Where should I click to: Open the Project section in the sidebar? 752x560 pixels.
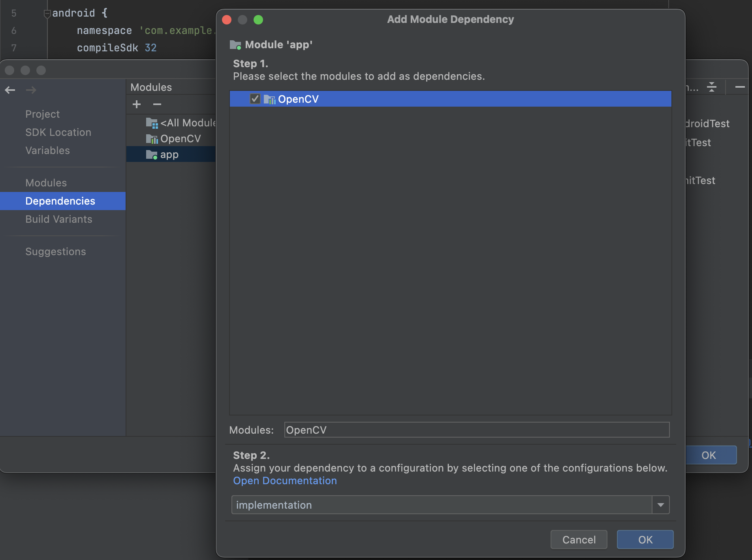point(43,114)
